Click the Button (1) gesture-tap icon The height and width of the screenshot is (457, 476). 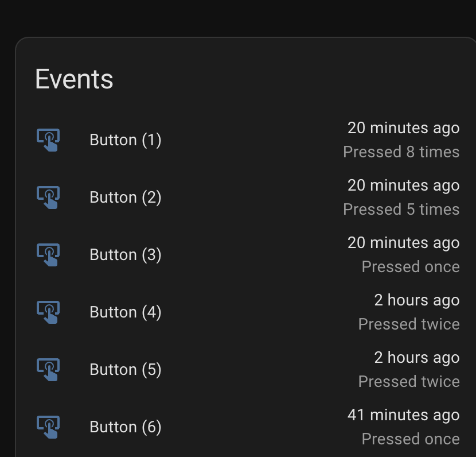click(x=48, y=140)
